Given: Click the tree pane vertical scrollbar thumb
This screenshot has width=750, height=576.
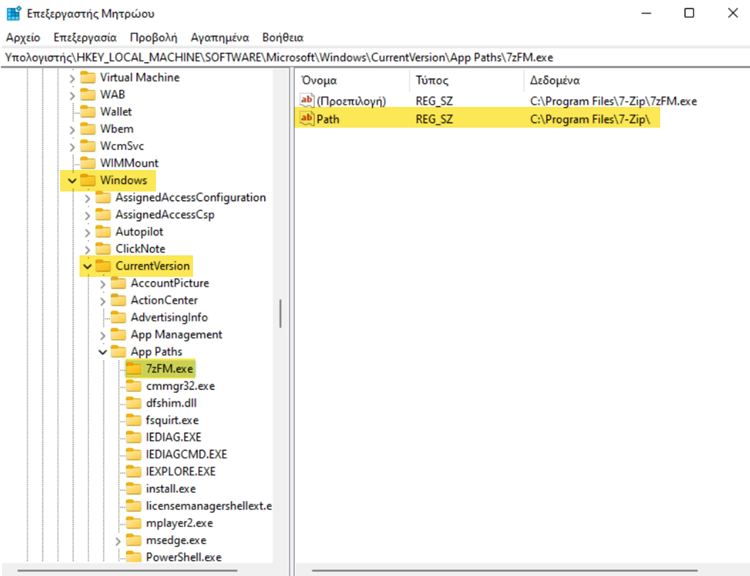Looking at the screenshot, I should click(280, 313).
